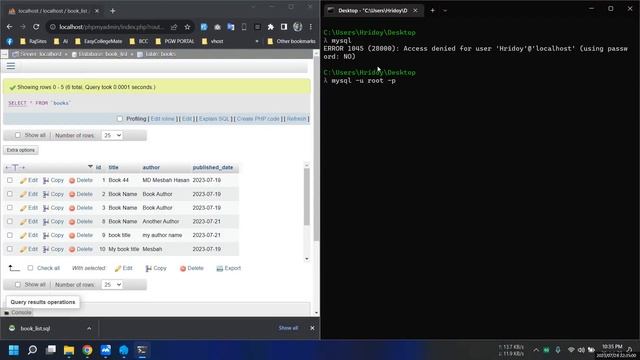The width and height of the screenshot is (640, 360).
Task: Export selected rows with Export icon
Action: 229,269
